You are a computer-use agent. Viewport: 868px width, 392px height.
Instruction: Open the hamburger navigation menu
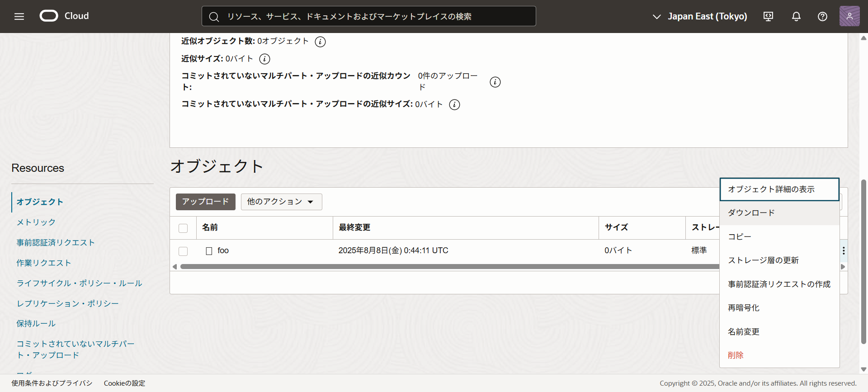[19, 16]
